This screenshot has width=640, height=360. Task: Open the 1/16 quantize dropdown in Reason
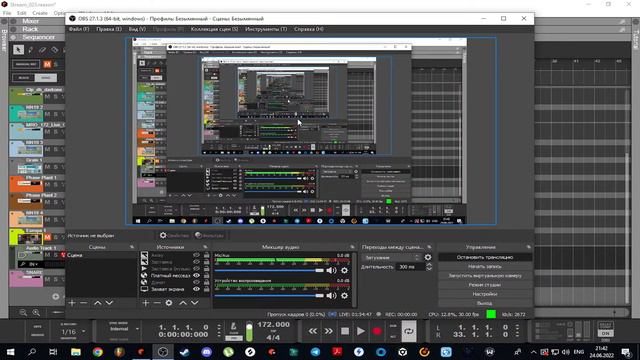click(73, 331)
